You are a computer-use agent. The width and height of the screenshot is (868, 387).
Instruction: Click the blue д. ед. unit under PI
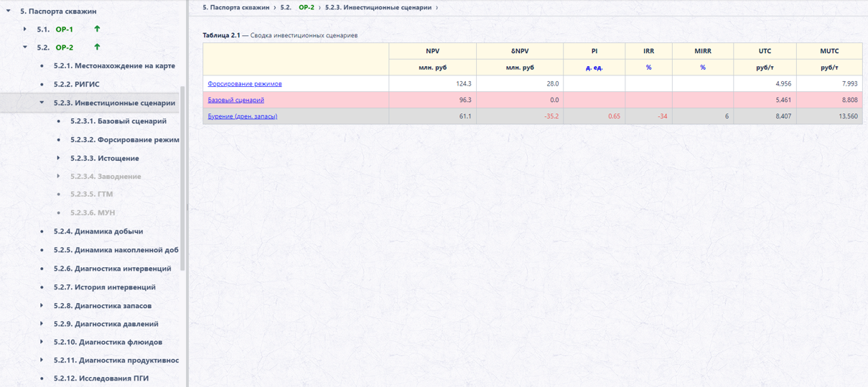(x=594, y=67)
